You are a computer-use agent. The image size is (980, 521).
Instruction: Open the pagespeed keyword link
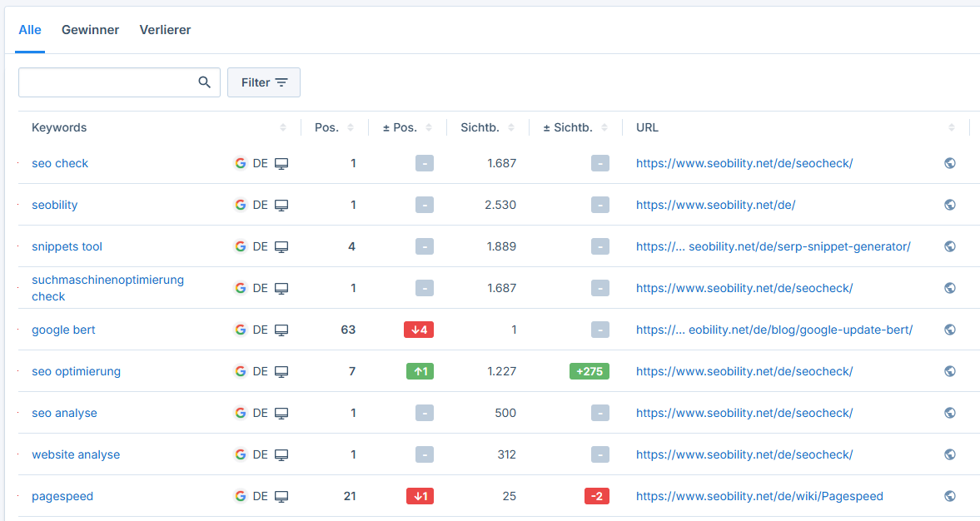[x=62, y=496]
